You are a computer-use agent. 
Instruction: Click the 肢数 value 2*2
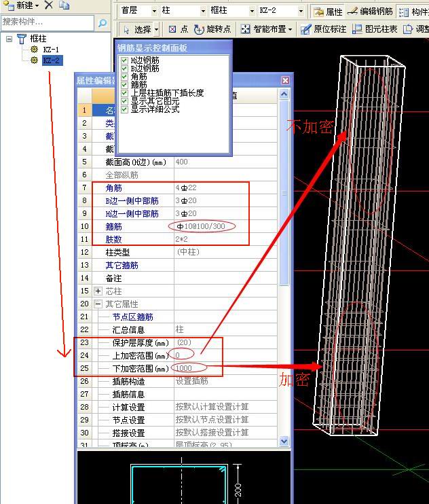point(181,239)
